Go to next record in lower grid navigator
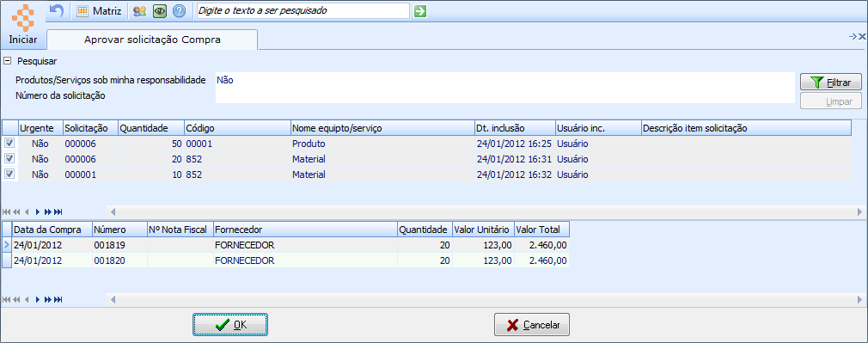868x343 pixels. coord(38,300)
